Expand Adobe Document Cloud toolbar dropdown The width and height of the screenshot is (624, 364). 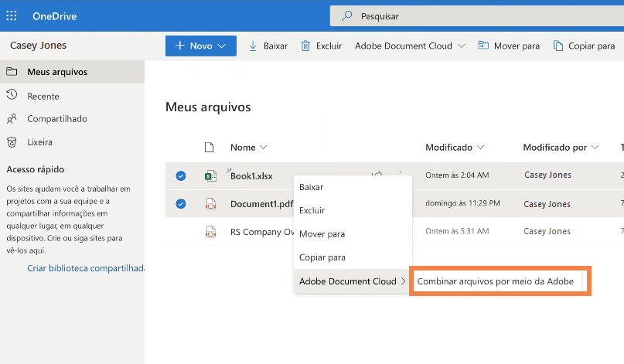point(462,46)
